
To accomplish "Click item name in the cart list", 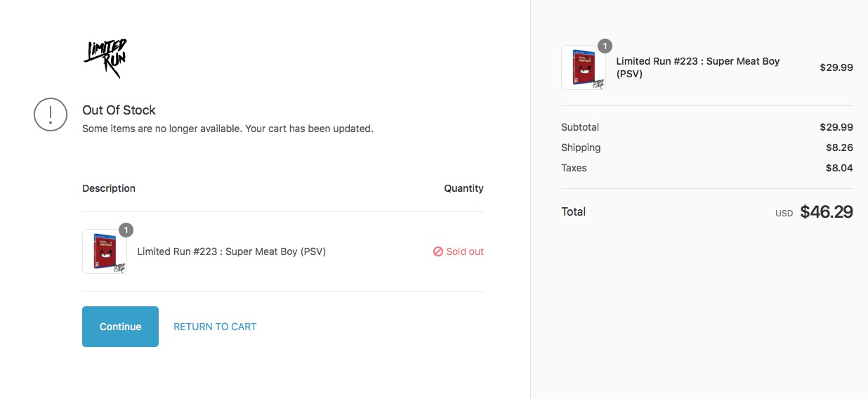I will coord(232,251).
